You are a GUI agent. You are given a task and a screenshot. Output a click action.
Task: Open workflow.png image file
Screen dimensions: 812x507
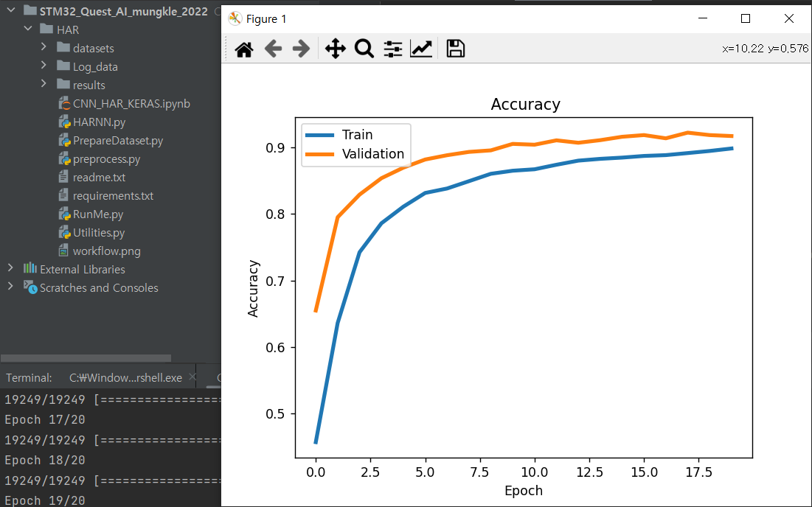[x=106, y=251]
